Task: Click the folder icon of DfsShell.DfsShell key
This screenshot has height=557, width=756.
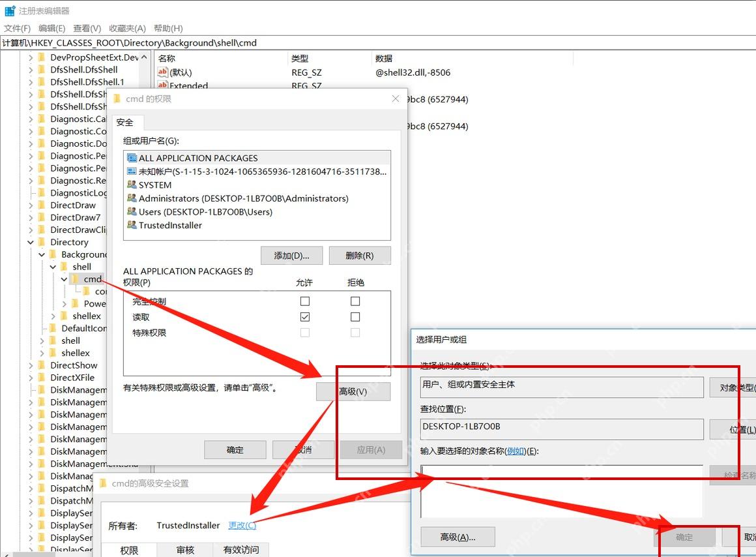Action: click(42, 70)
